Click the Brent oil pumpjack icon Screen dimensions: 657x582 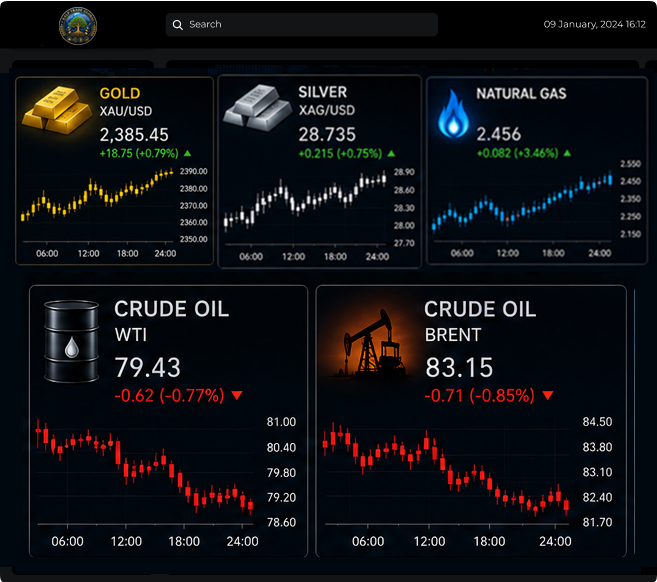370,343
